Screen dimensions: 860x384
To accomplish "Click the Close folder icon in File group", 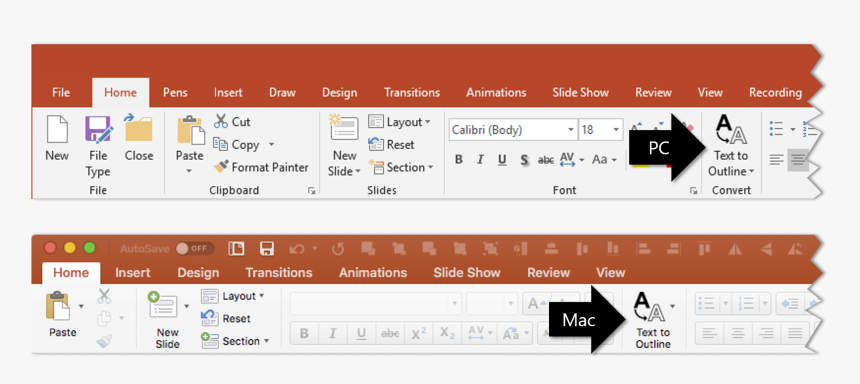I will point(138,128).
